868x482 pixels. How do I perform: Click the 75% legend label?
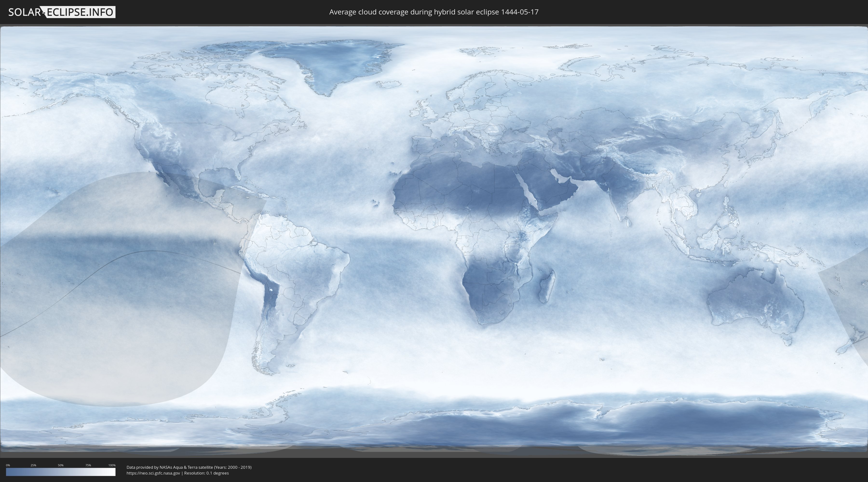(x=88, y=465)
